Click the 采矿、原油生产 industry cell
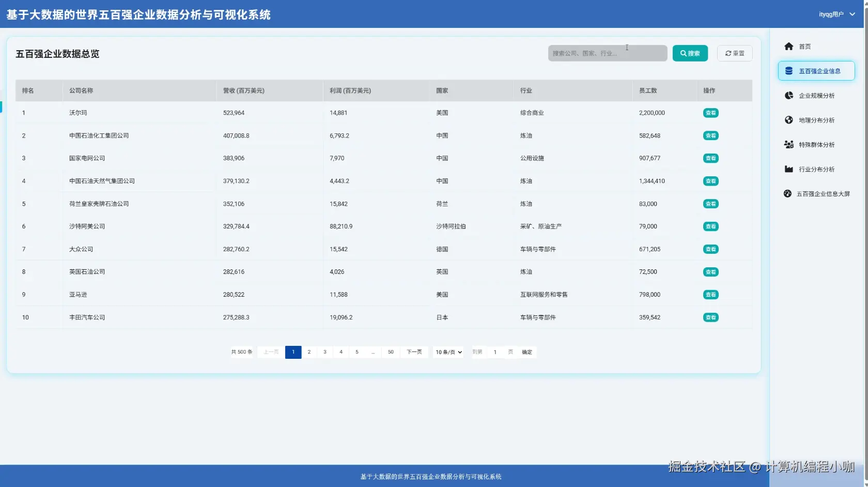Image resolution: width=868 pixels, height=487 pixels. (x=541, y=226)
